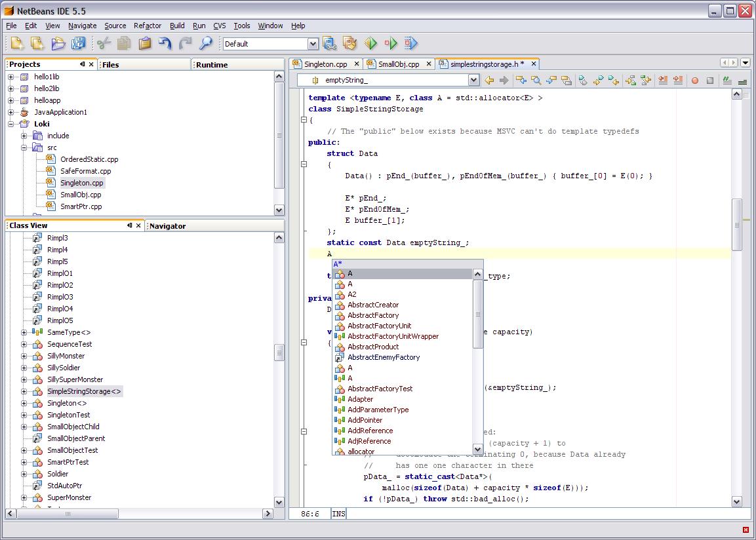Expand the hello1lib project node
Screen dimensions: 756x540
[x=10, y=77]
